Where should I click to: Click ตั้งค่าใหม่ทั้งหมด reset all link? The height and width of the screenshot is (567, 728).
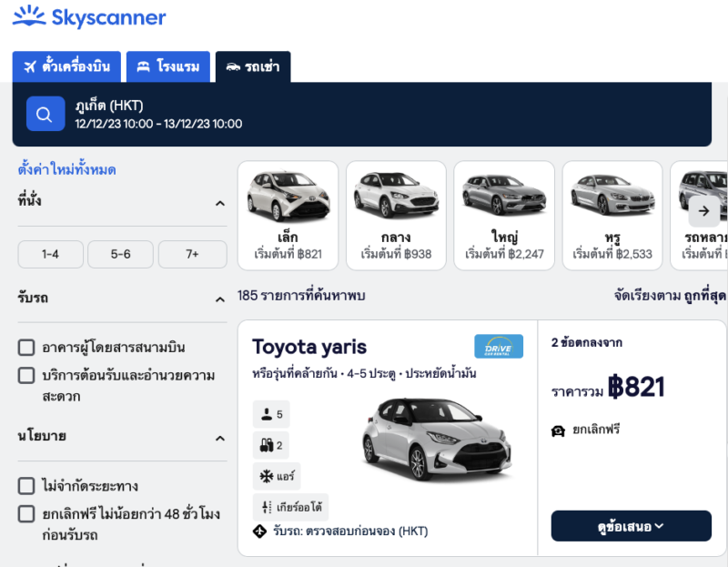66,170
